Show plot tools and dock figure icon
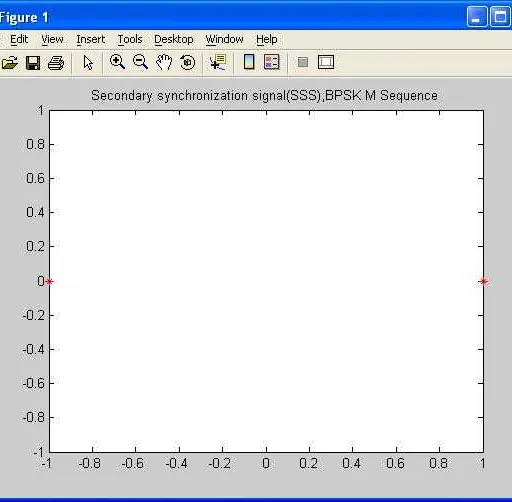Viewport: 512px width, 502px height. pyautogui.click(x=326, y=62)
